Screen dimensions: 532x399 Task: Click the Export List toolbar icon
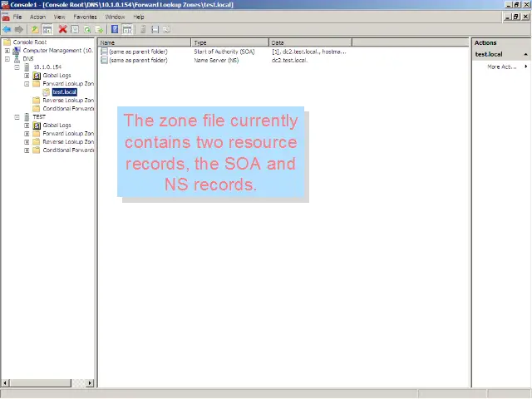99,29
